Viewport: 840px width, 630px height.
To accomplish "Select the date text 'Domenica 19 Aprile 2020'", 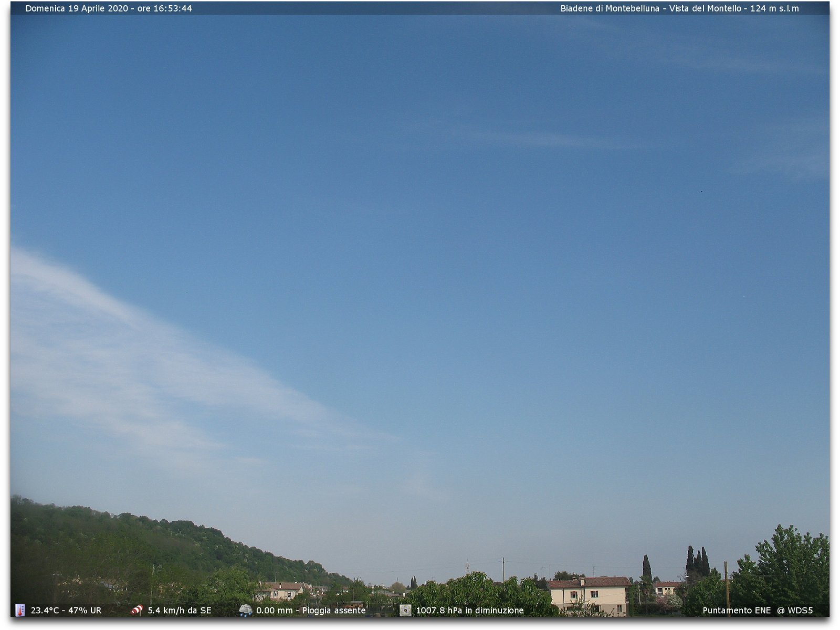I will click(77, 8).
